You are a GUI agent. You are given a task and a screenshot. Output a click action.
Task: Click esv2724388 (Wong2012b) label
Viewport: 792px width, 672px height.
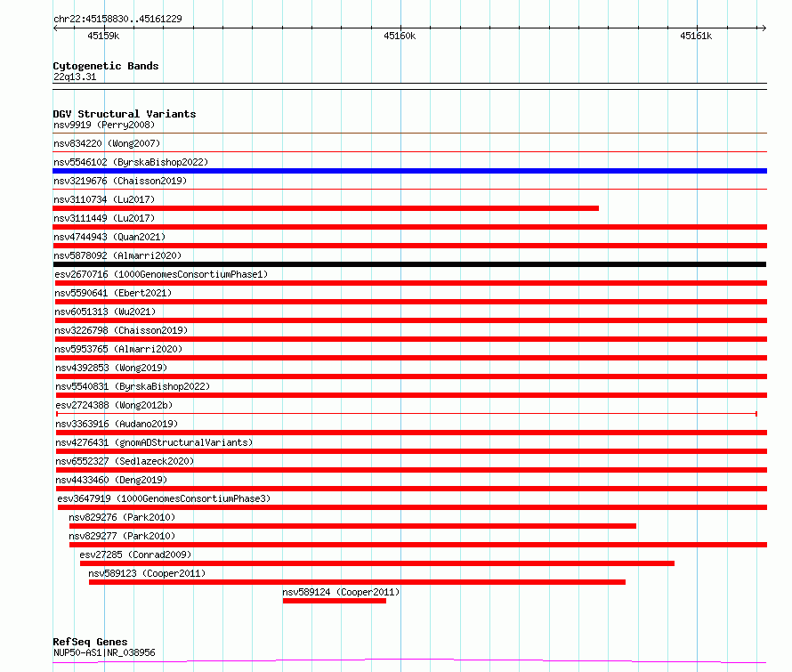click(114, 405)
